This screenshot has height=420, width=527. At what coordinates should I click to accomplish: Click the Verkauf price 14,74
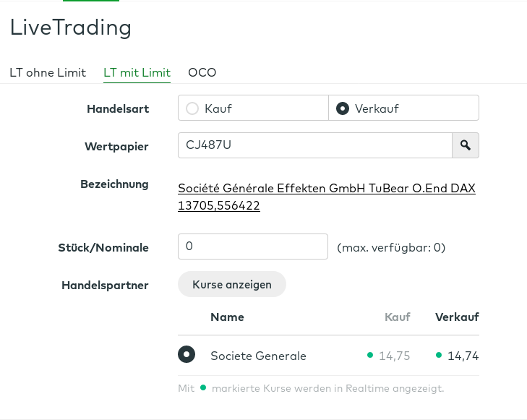[463, 356]
